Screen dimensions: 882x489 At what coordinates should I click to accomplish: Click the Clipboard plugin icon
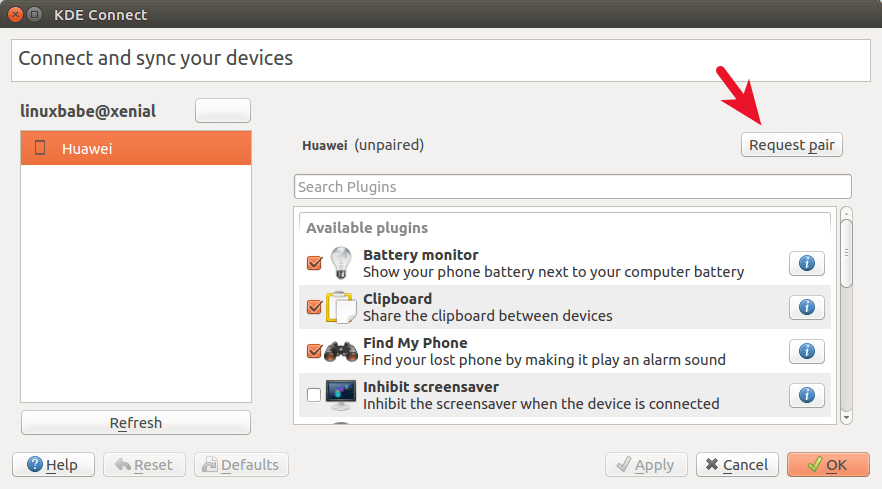click(x=341, y=307)
